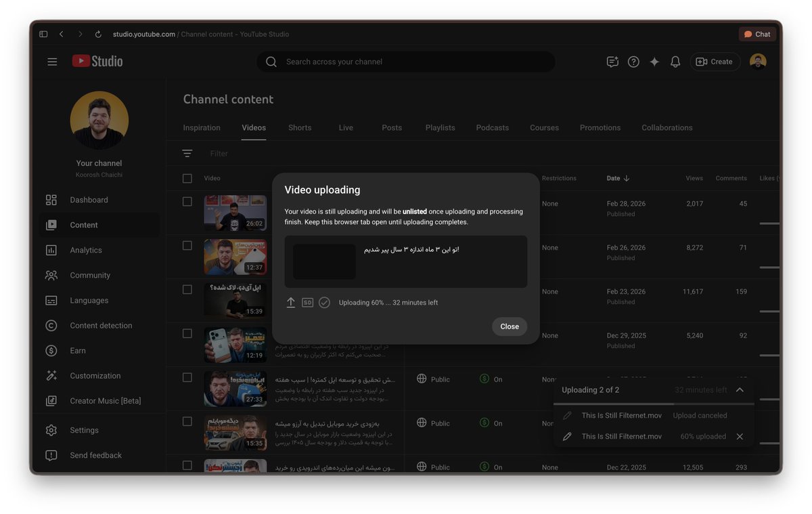Switch to the Shorts tab
This screenshot has height=514, width=812.
click(x=300, y=128)
